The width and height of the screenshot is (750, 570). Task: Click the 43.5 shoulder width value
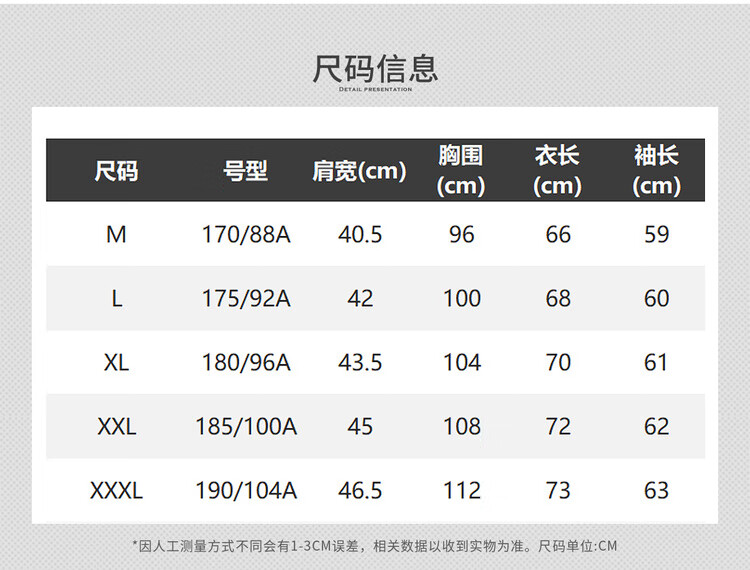point(360,362)
